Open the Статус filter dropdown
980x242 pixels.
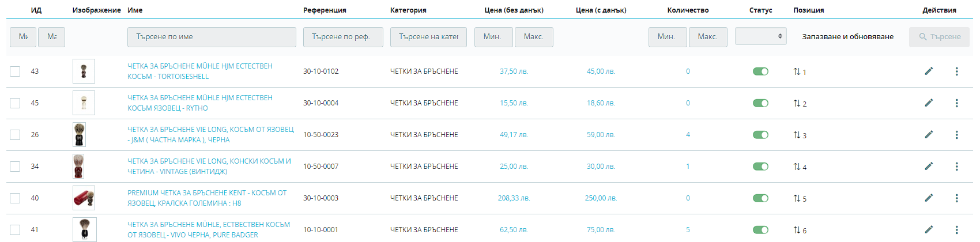[760, 36]
